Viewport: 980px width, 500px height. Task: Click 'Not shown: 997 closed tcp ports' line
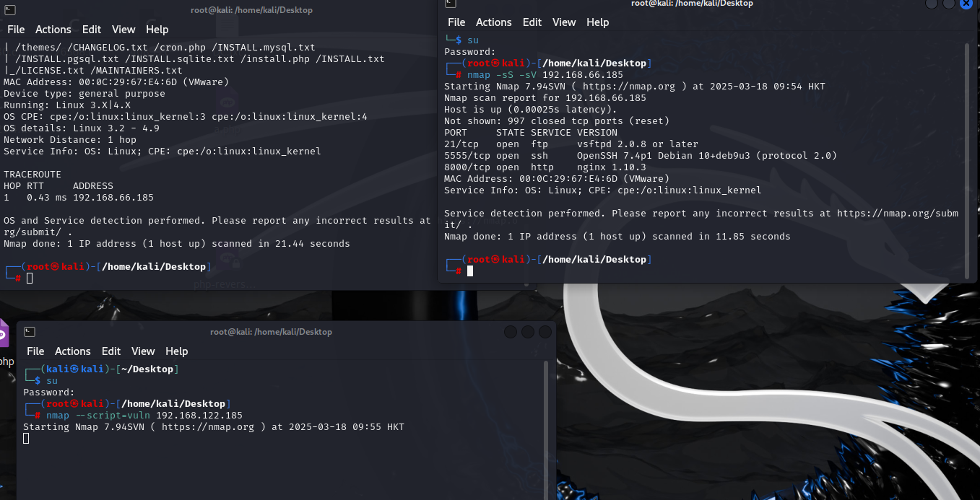[557, 121]
